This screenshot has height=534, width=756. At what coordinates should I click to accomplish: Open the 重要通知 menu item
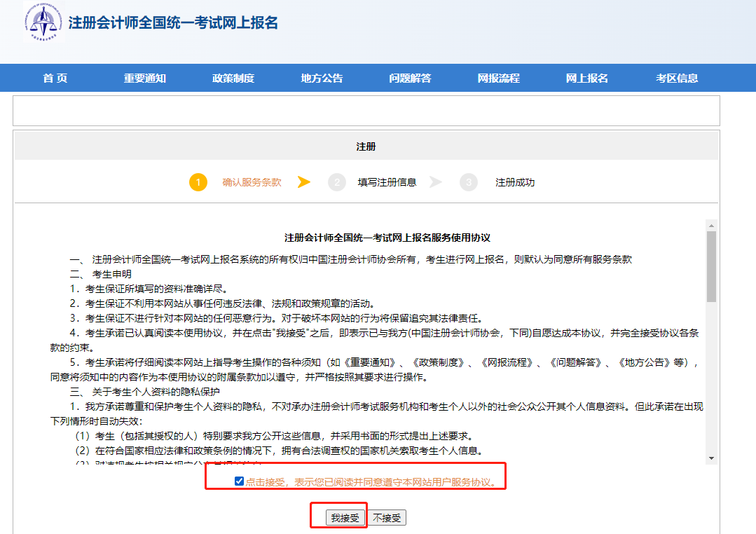click(x=146, y=78)
